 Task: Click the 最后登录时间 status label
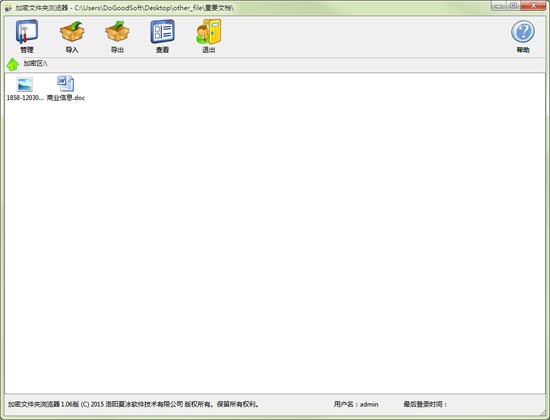point(425,404)
